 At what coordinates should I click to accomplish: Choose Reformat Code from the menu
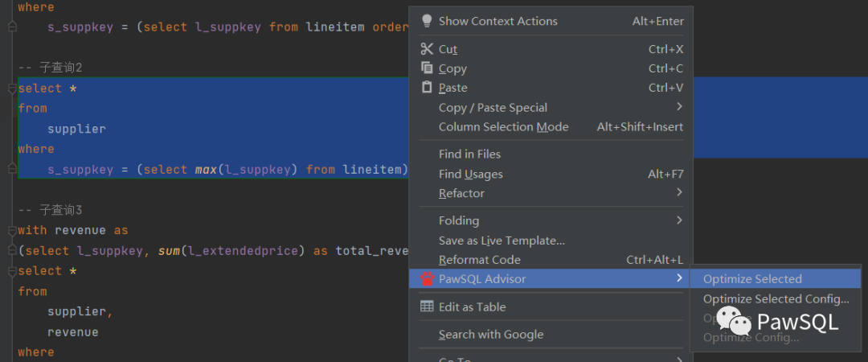(480, 260)
